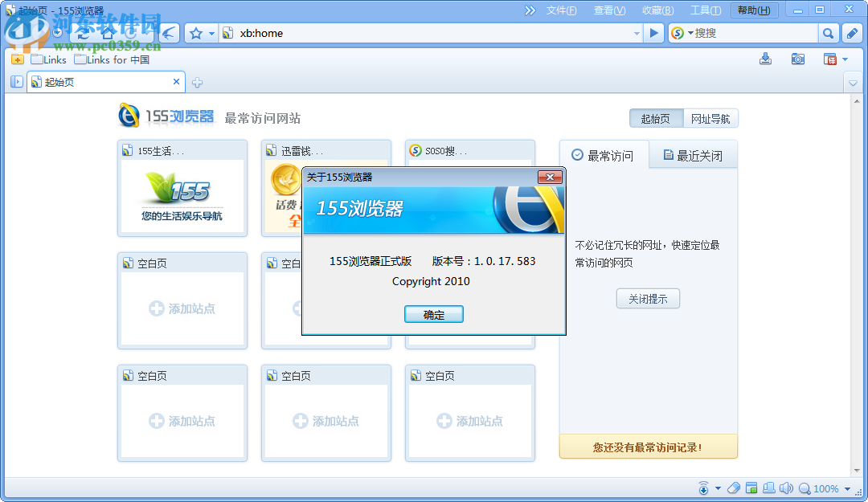Click the page scrollbar down arrow
The height and width of the screenshot is (502, 868).
pyautogui.click(x=857, y=471)
